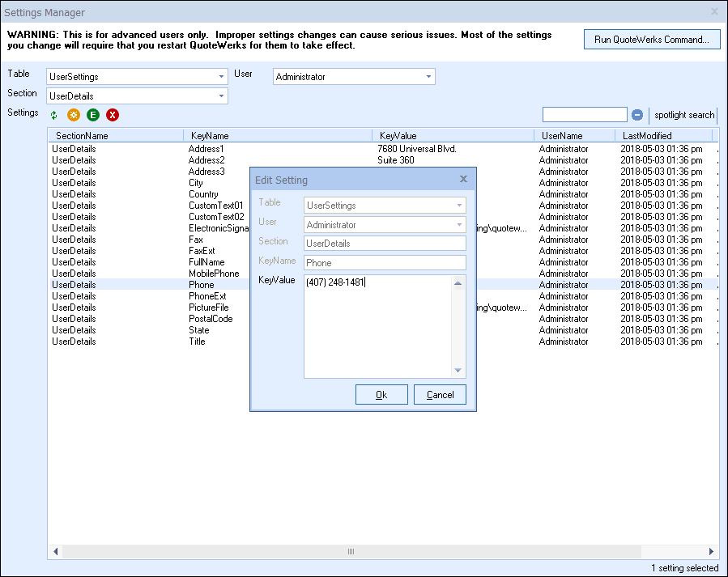Viewport: 728px width, 577px height.
Task: Click the orange new setting icon
Action: pyautogui.click(x=74, y=116)
